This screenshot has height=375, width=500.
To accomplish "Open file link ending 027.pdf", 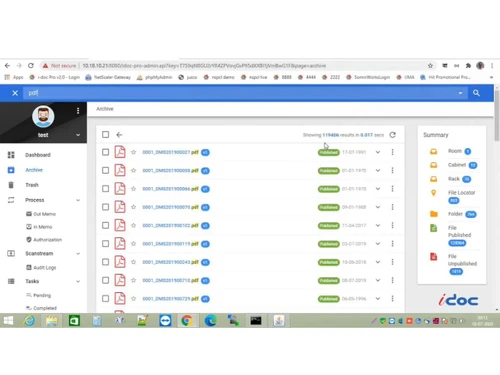I will 170,152.
